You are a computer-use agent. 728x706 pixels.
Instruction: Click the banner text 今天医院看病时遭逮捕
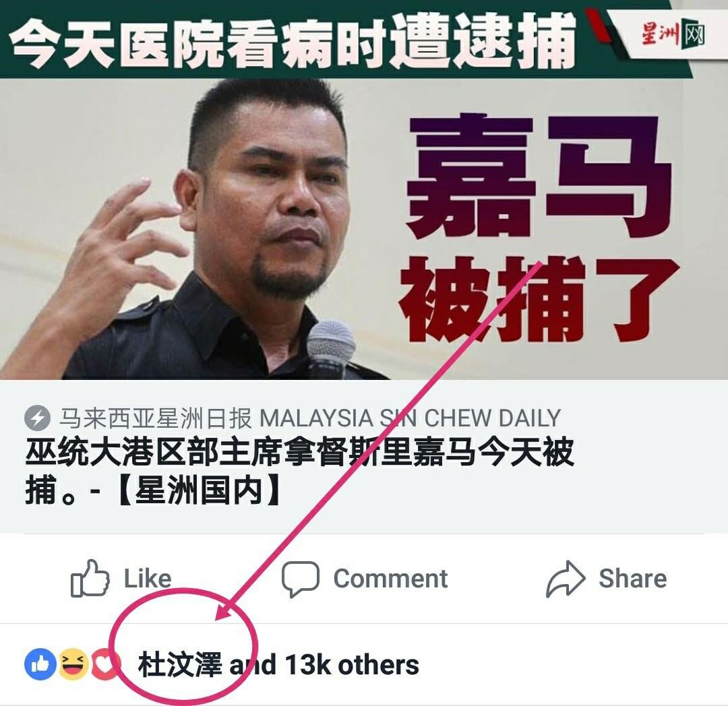(293, 41)
